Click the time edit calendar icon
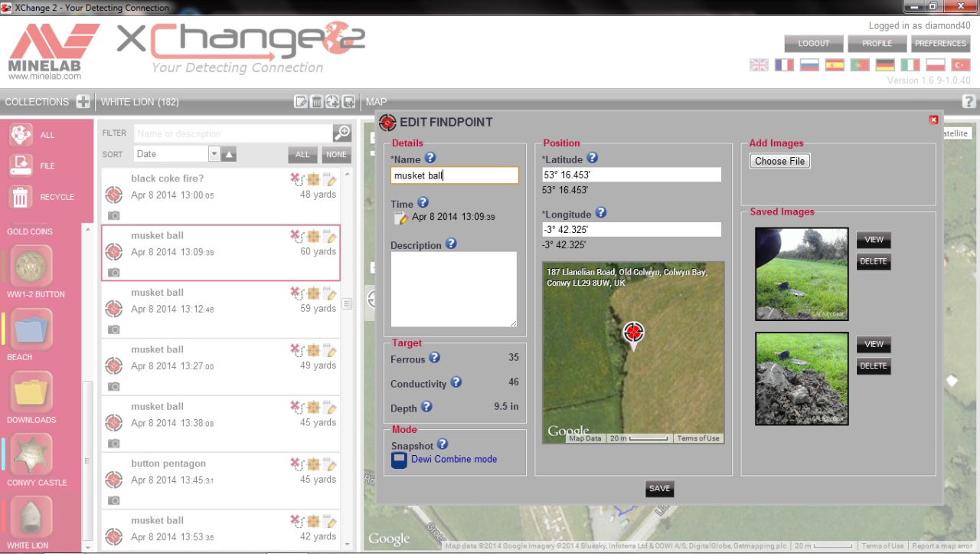 400,218
